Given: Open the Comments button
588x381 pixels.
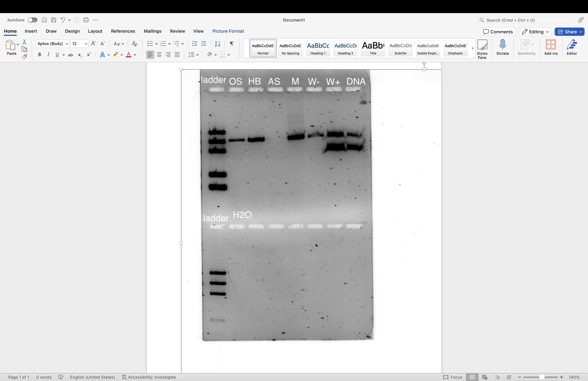Looking at the screenshot, I should 498,32.
